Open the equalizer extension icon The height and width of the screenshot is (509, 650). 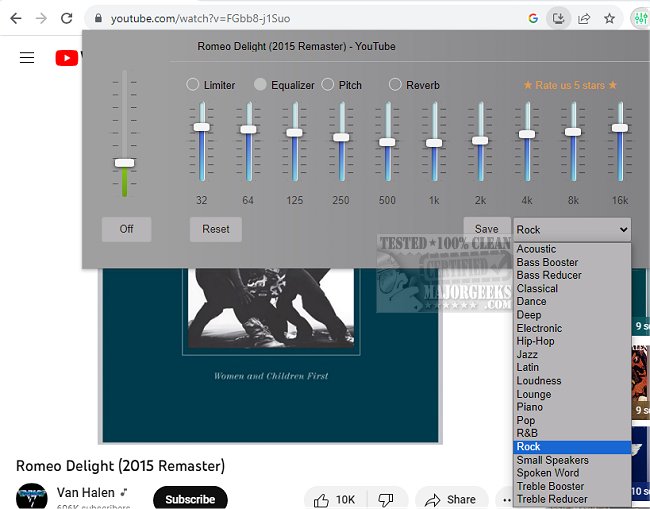click(640, 18)
